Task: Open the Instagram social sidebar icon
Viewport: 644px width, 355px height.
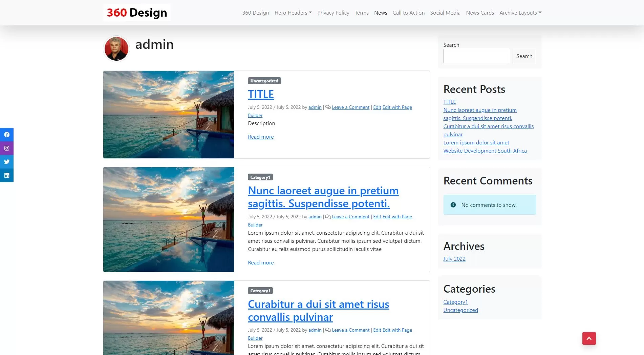Action: pos(7,148)
